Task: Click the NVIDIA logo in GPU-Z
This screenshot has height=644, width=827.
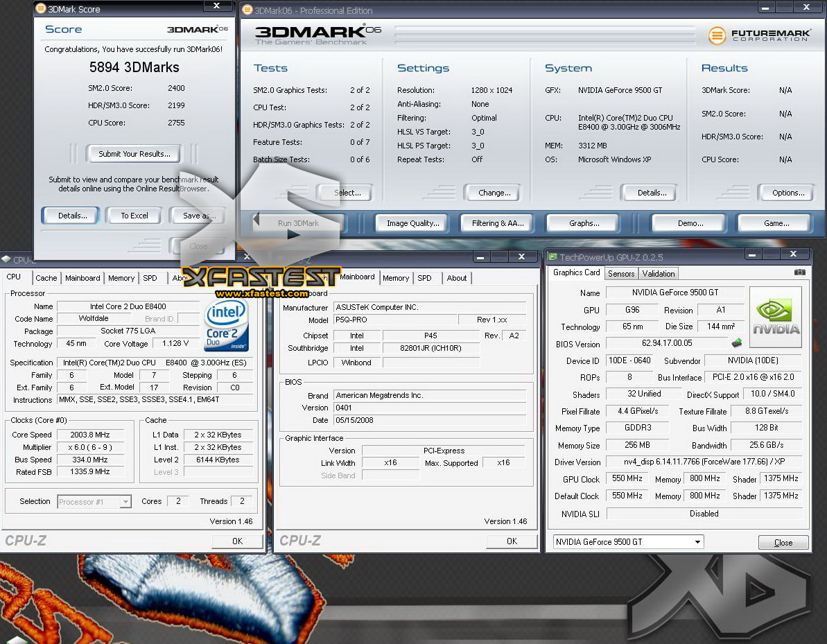Action: click(x=775, y=317)
